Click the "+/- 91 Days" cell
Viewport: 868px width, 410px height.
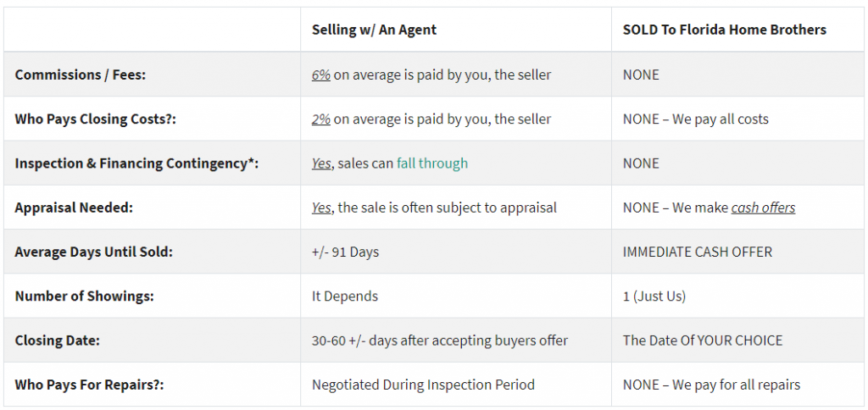point(346,252)
